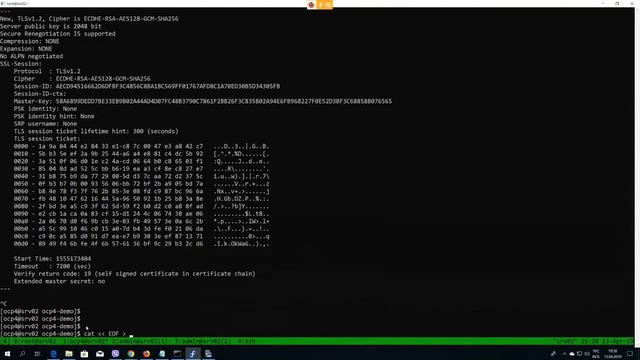Open the Windows Start menu

click(x=7, y=354)
